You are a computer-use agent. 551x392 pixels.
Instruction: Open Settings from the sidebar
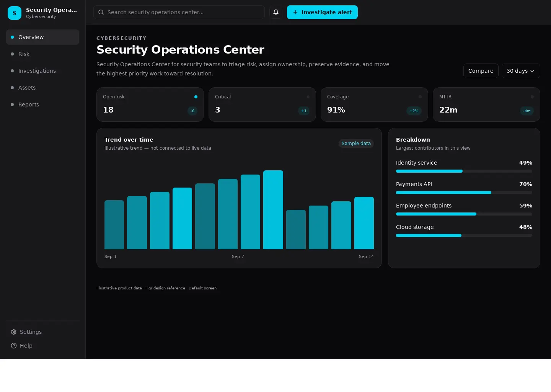[x=43, y=332]
